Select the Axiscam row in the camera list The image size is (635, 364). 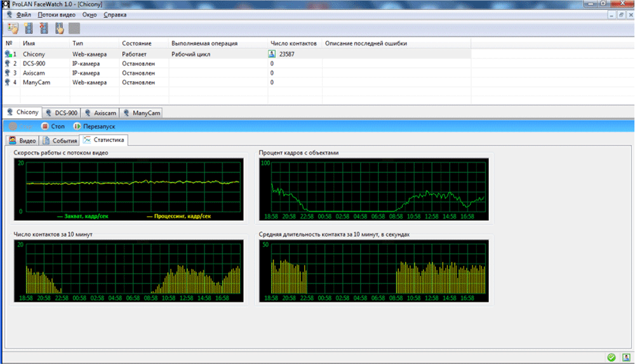point(34,73)
